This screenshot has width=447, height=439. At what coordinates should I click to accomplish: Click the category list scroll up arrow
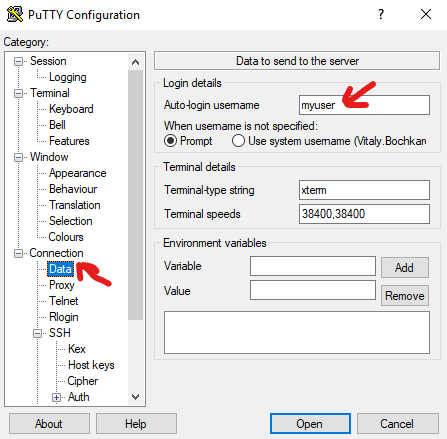click(x=135, y=62)
